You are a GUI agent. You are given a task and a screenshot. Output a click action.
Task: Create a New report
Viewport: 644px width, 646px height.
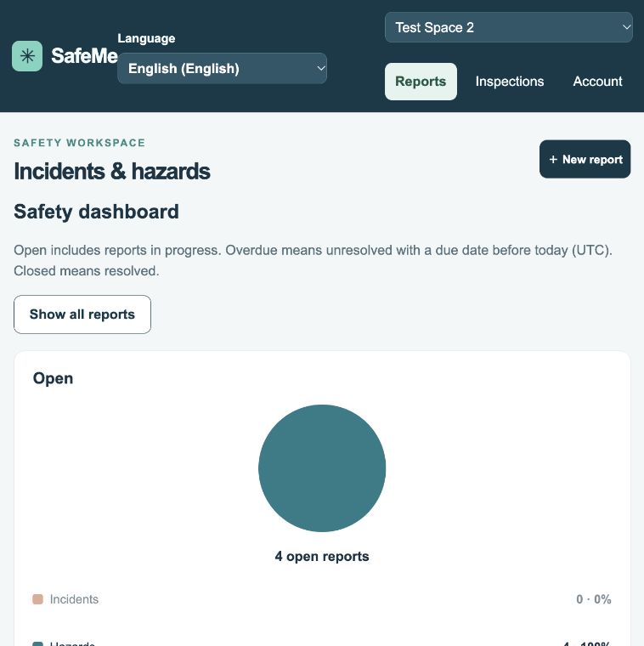[585, 160]
